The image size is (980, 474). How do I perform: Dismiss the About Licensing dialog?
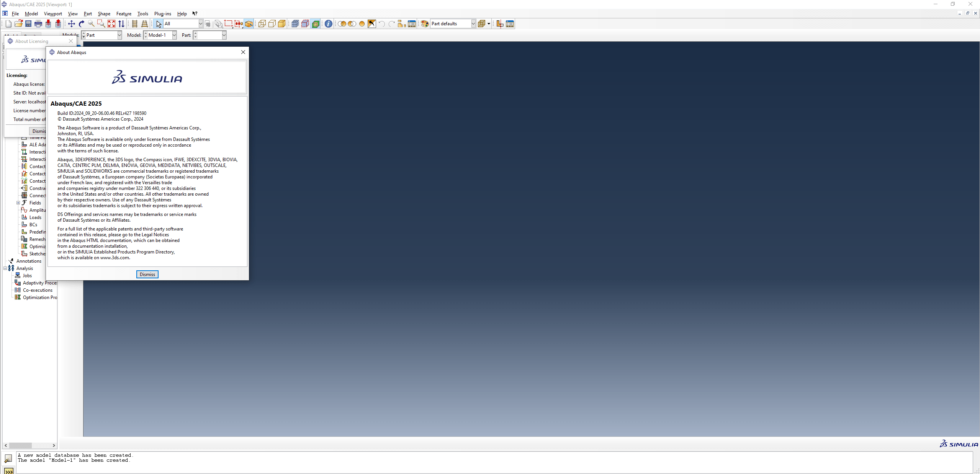coord(38,131)
